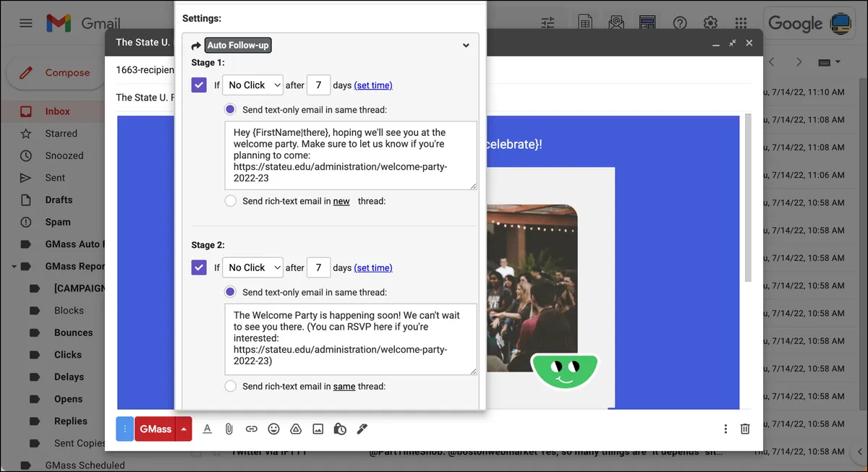Click the Compose button
Screen dimensions: 868x472
coord(56,72)
